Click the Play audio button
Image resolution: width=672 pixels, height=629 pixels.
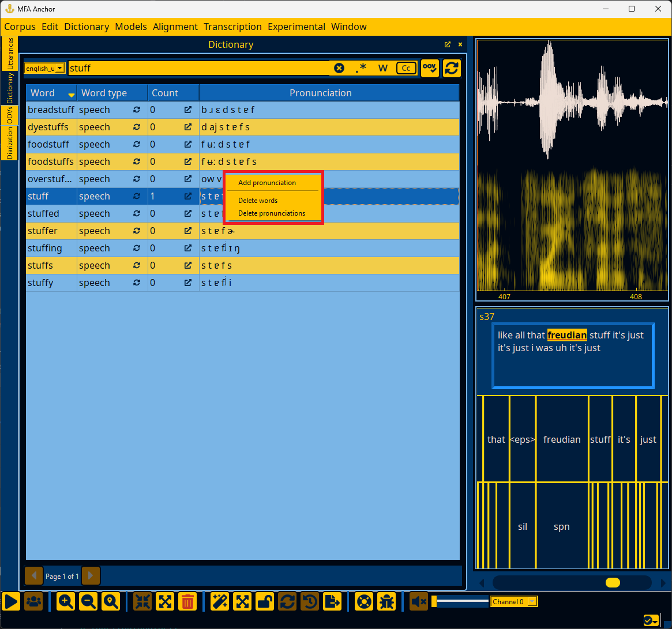(x=11, y=601)
